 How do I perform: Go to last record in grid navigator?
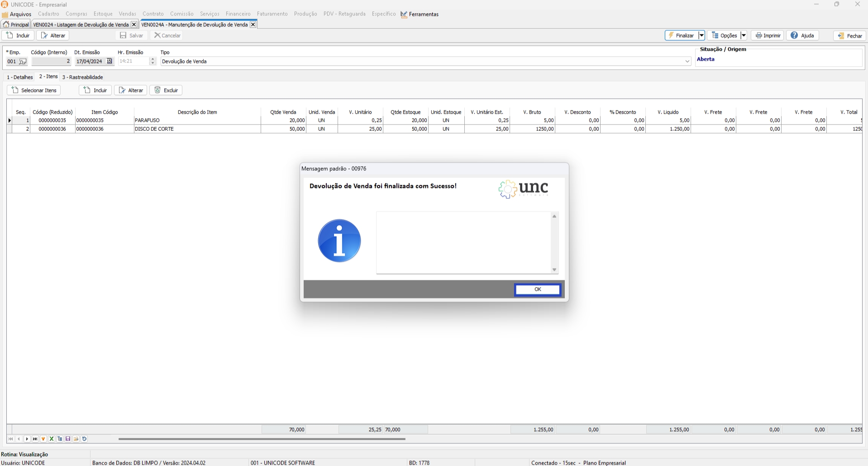(35, 439)
